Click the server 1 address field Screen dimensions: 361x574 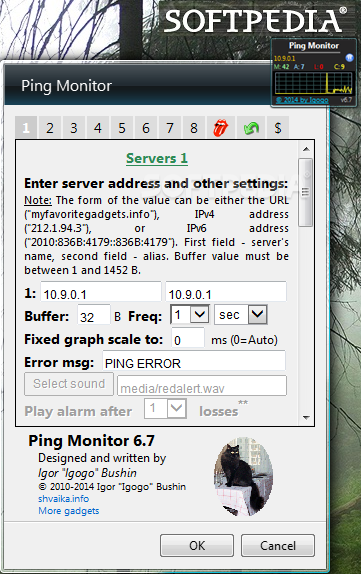click(x=101, y=292)
